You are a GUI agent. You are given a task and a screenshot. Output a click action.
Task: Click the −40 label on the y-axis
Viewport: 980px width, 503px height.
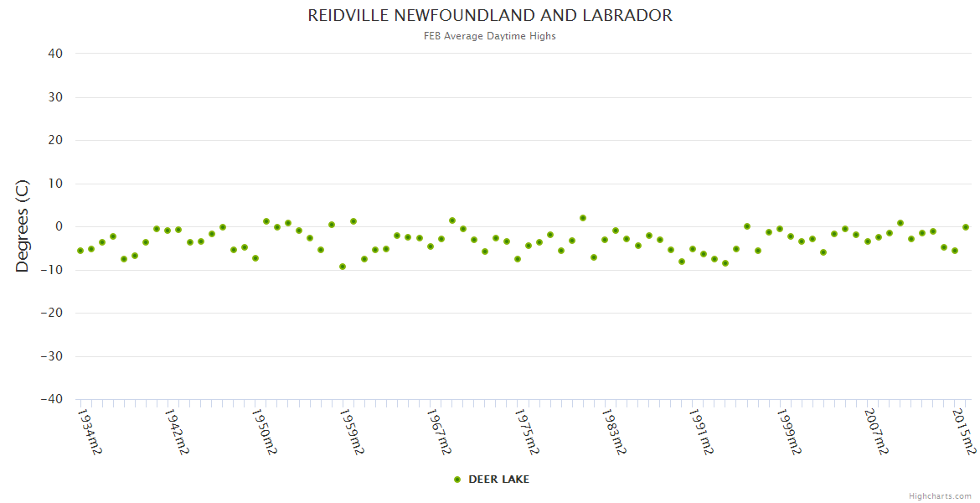coord(52,400)
